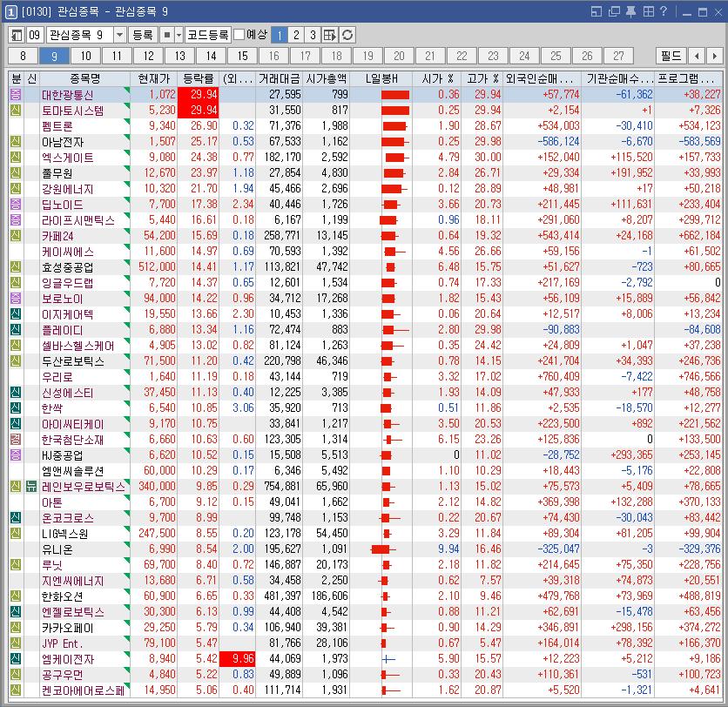This screenshot has width=728, height=707.
Task: Sort by 프로그램 column header
Action: point(688,78)
